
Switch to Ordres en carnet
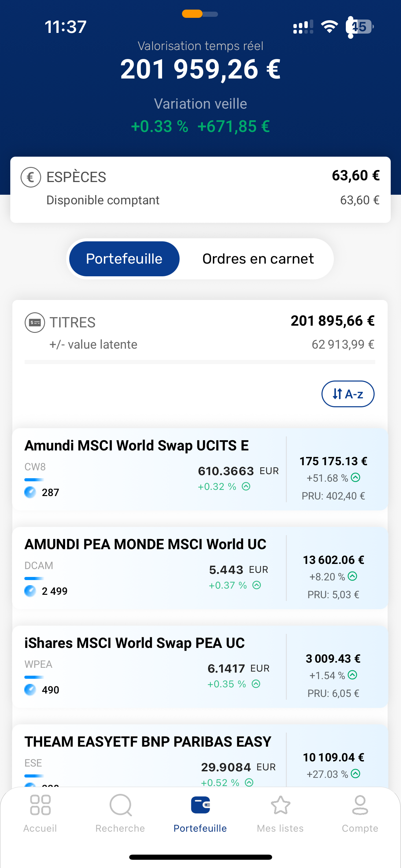point(258,259)
